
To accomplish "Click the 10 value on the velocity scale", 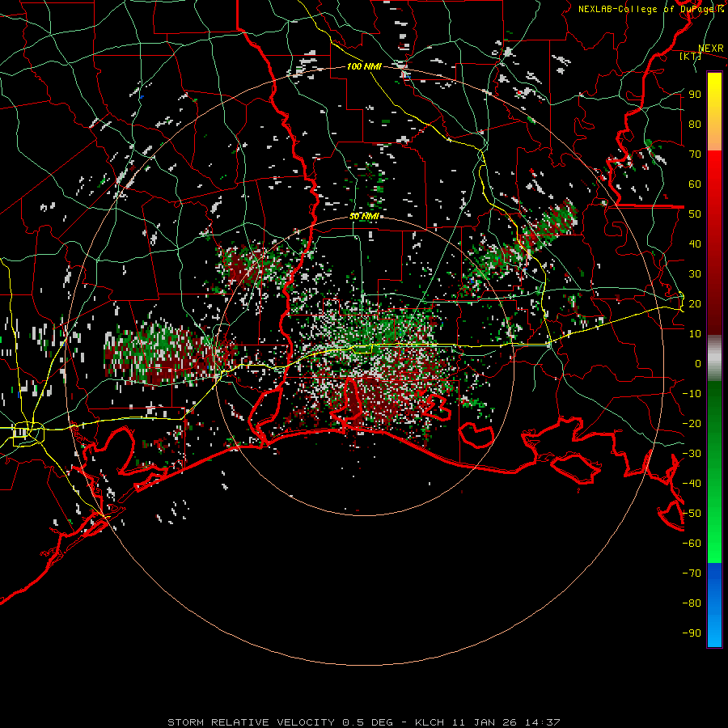I will pyautogui.click(x=695, y=334).
